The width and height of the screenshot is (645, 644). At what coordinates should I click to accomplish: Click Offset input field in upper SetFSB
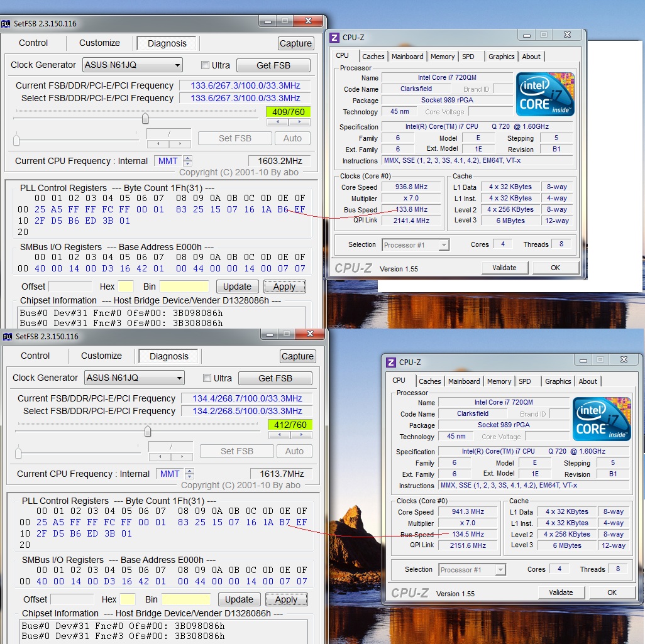(70, 287)
